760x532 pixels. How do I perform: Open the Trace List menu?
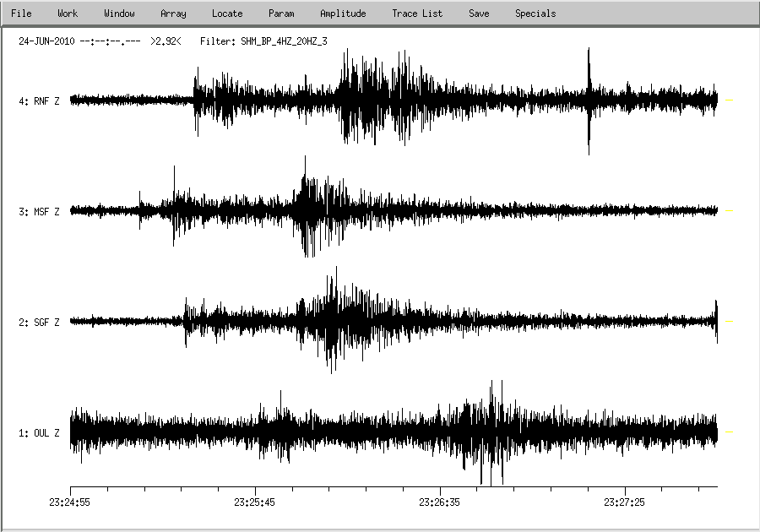(417, 14)
